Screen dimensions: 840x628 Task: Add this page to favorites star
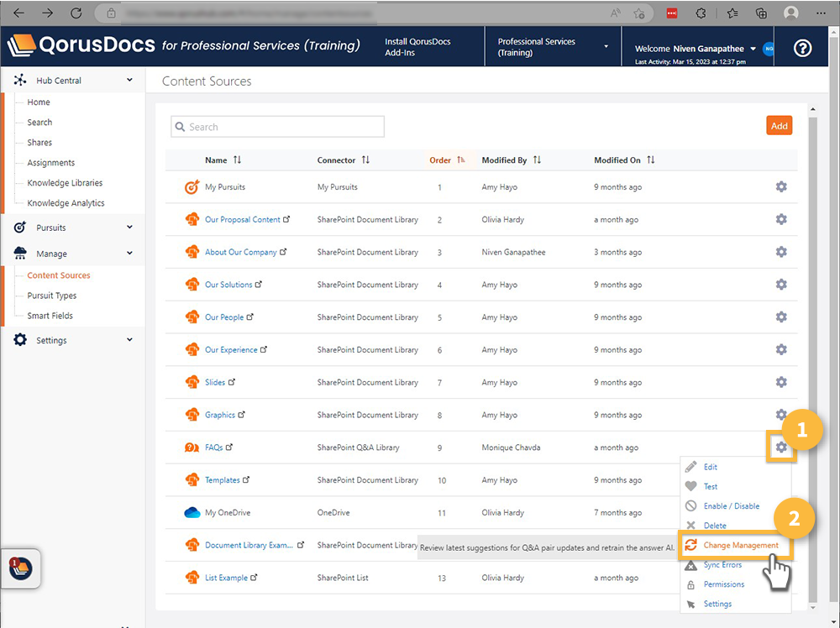tap(638, 13)
